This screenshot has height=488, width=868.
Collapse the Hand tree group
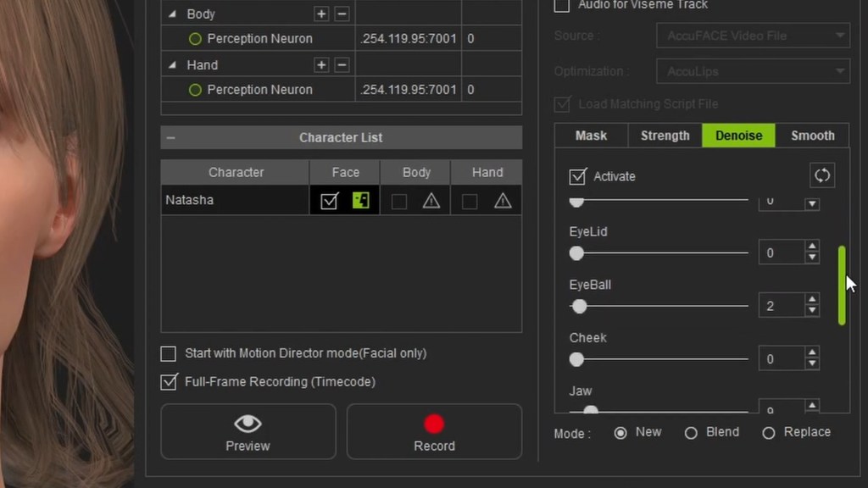172,64
